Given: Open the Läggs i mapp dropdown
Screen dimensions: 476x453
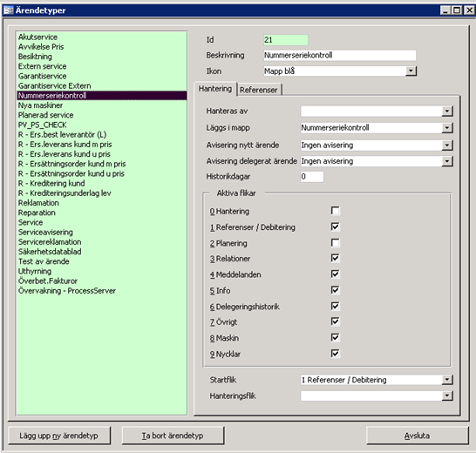Looking at the screenshot, I should [x=447, y=128].
